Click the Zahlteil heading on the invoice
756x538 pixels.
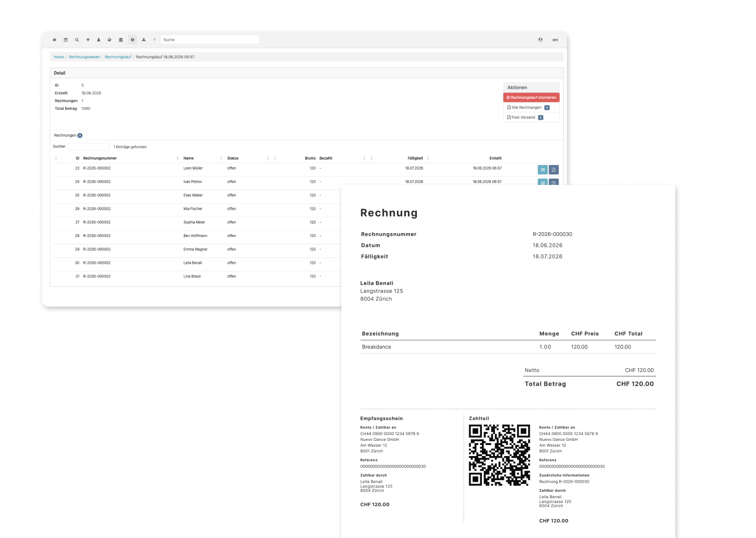479,419
